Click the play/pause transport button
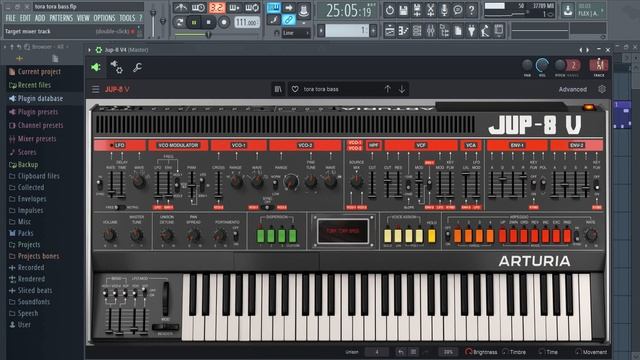The height and width of the screenshot is (360, 640). click(x=194, y=22)
